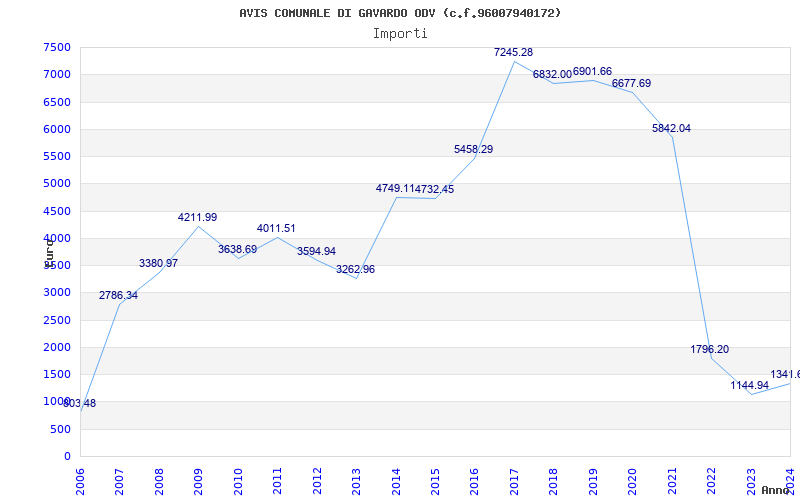Viewport: 800px width, 500px height.
Task: Select the 5000 y-axis tick label
Action: tap(57, 184)
